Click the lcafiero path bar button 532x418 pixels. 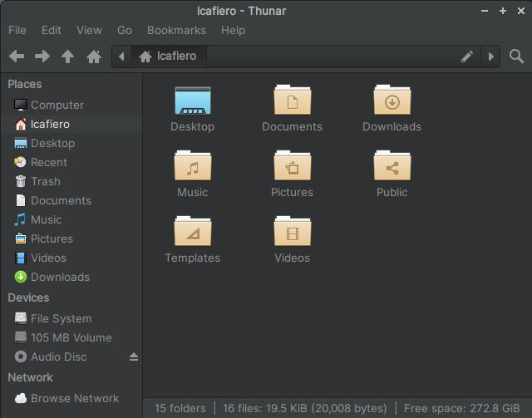click(169, 57)
